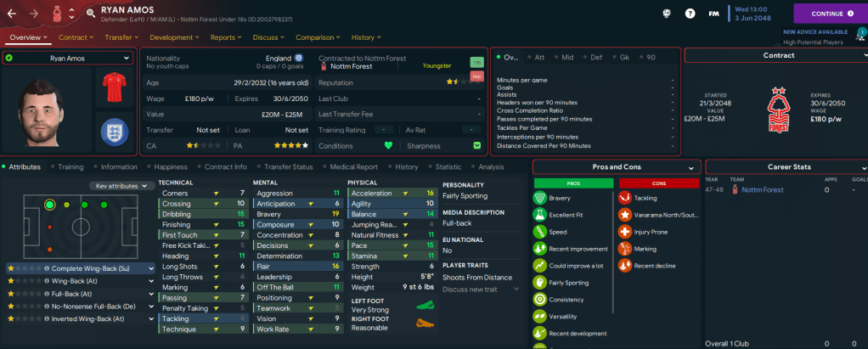The width and height of the screenshot is (868, 349).
Task: Expand the Key attributes dropdown
Action: pyautogui.click(x=123, y=185)
